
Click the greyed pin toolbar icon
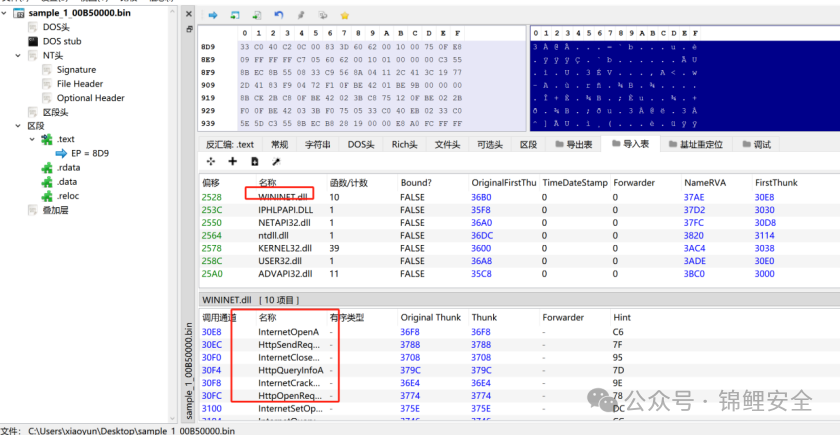click(301, 15)
